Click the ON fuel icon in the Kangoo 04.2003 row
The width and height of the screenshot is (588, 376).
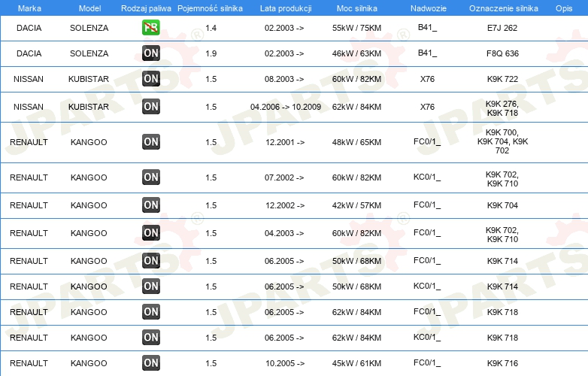click(x=150, y=232)
